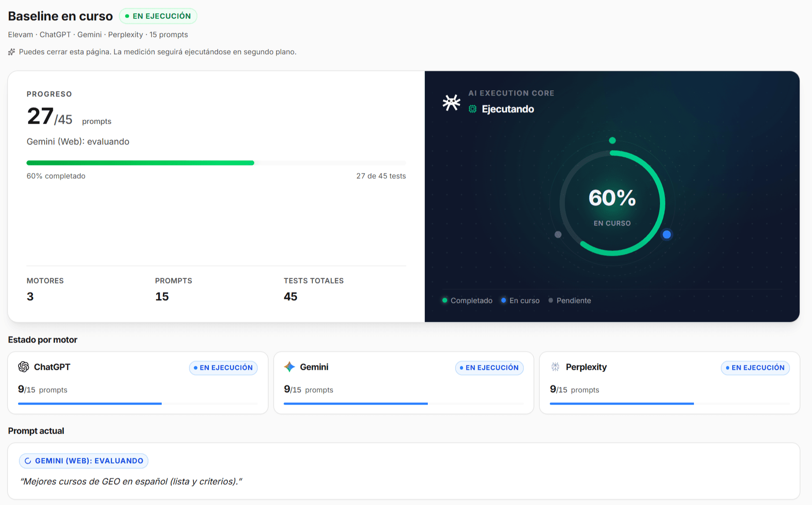
Task: Click the sparkle icon before 'Puedes cerrar esta página'
Action: 11,52
